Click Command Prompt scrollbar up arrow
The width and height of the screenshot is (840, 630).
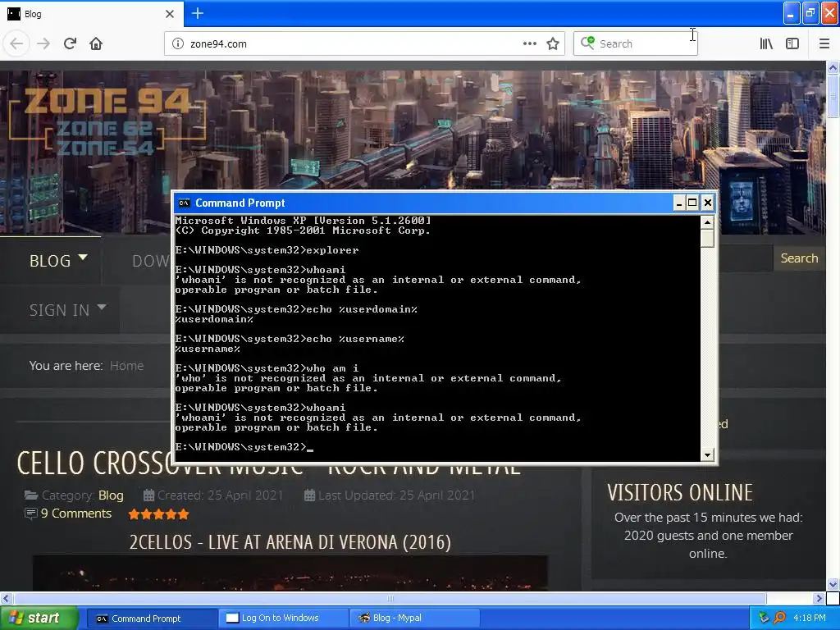tap(707, 221)
